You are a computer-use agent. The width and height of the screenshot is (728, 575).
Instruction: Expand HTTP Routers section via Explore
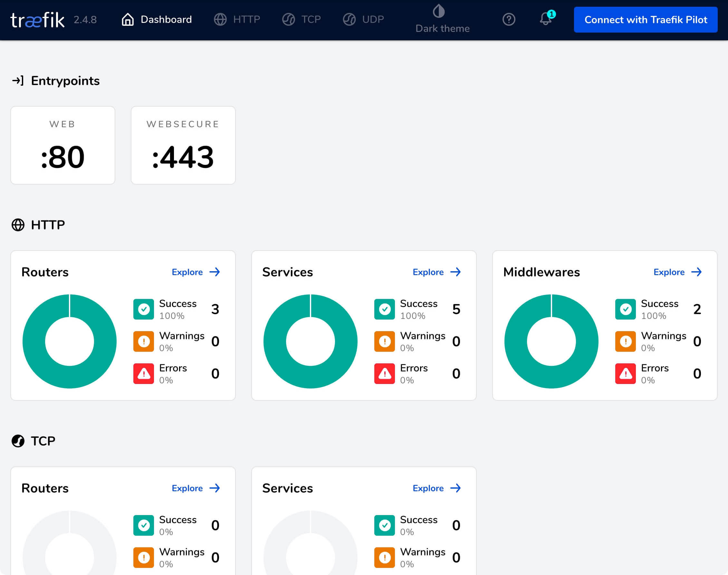coord(196,272)
